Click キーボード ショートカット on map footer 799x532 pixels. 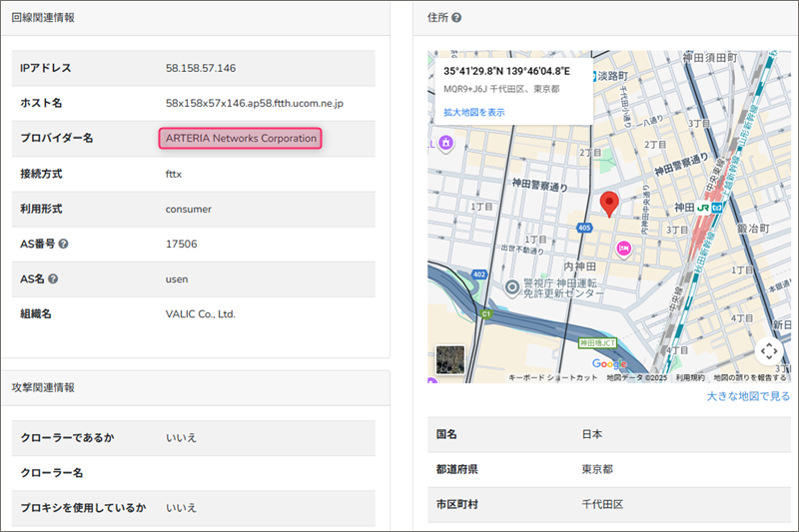pos(552,377)
